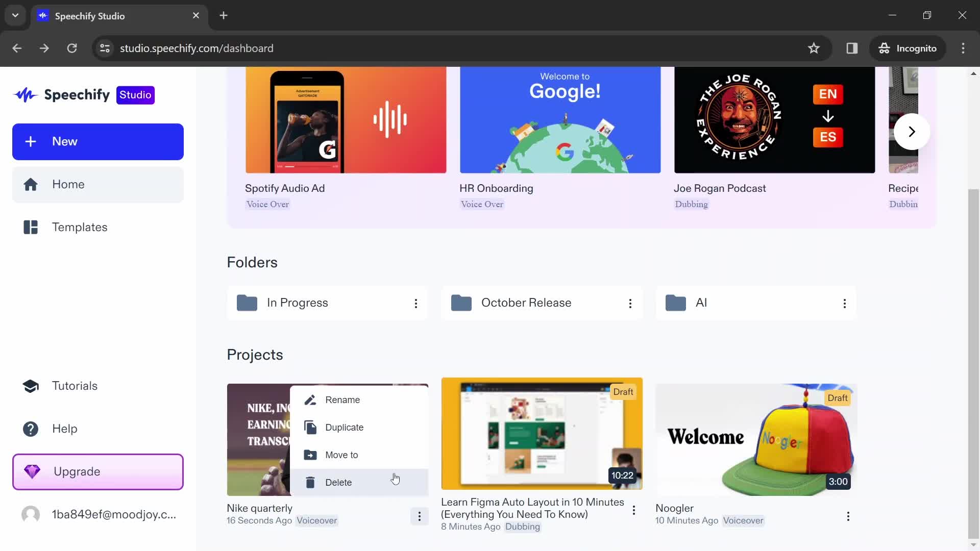Click the New project button
The image size is (980, 551).
98,142
